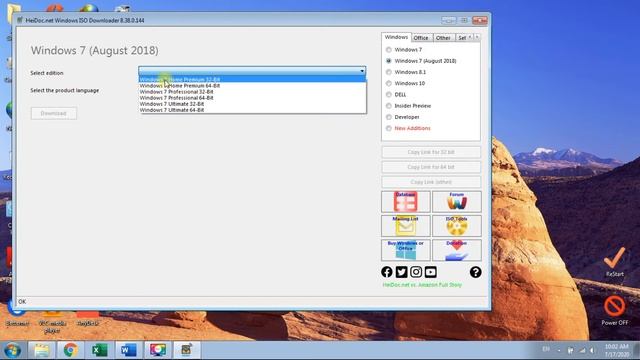Open the Forum icon button
Image resolution: width=640 pixels, height=360 pixels.
pyautogui.click(x=457, y=201)
